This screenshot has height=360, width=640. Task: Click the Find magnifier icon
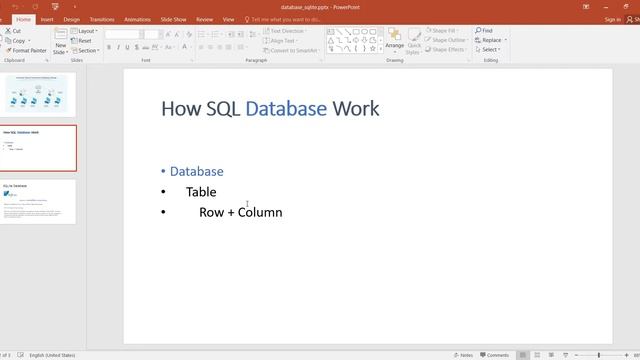pyautogui.click(x=478, y=31)
